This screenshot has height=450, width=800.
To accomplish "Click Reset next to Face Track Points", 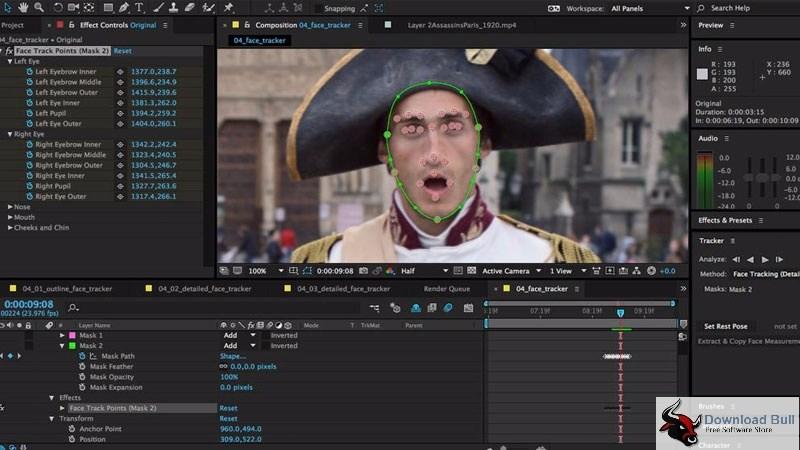I will 122,51.
